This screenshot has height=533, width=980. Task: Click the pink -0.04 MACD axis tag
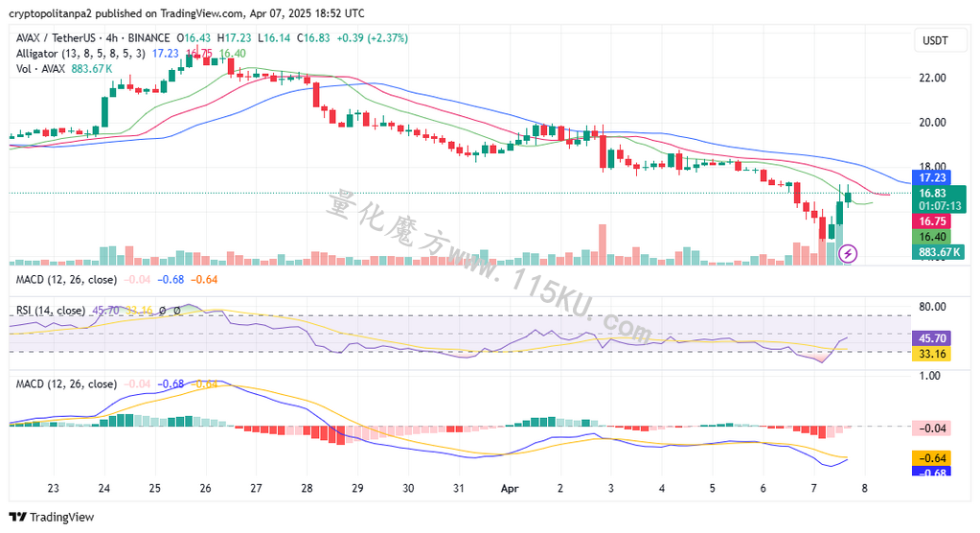[932, 429]
